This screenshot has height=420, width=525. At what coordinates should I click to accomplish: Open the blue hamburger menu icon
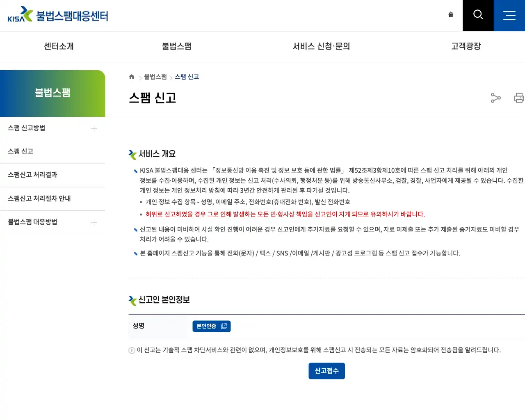pos(509,15)
